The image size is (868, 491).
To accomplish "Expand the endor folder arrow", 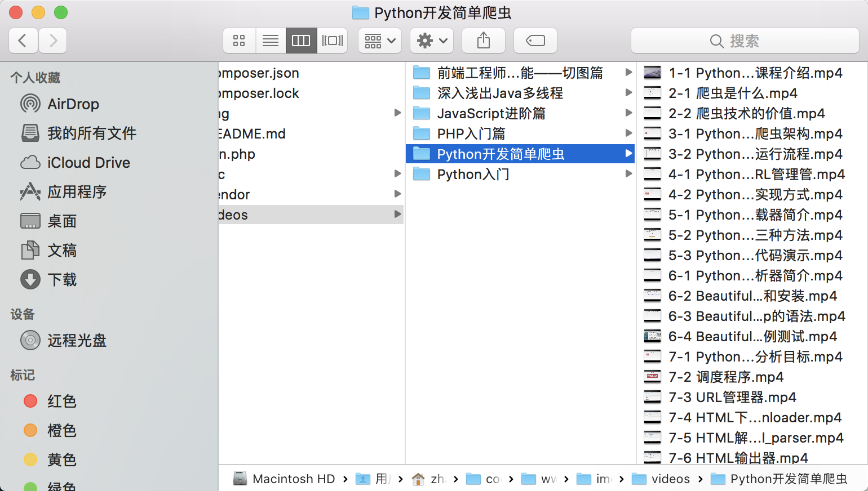I will pos(397,194).
